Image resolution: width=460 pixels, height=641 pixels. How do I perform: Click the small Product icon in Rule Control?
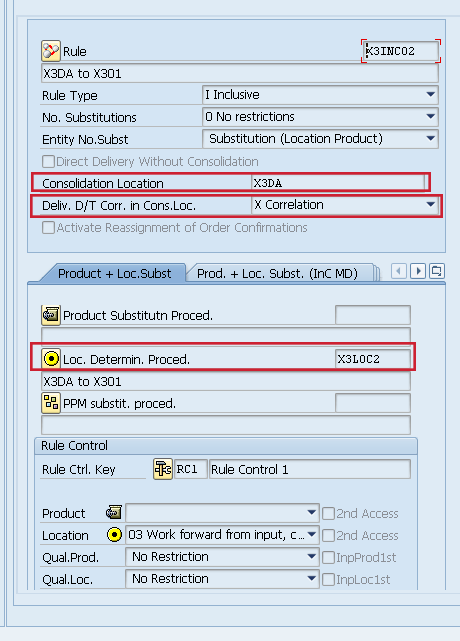point(114,512)
